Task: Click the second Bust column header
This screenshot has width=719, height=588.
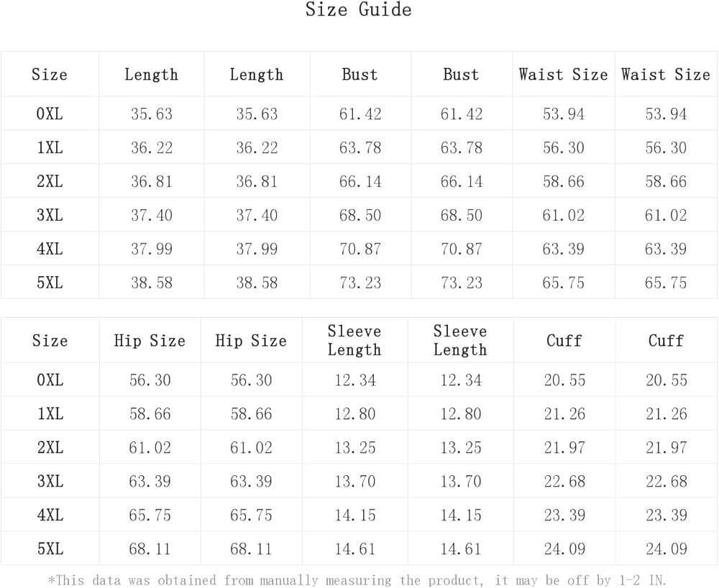Action: [461, 75]
